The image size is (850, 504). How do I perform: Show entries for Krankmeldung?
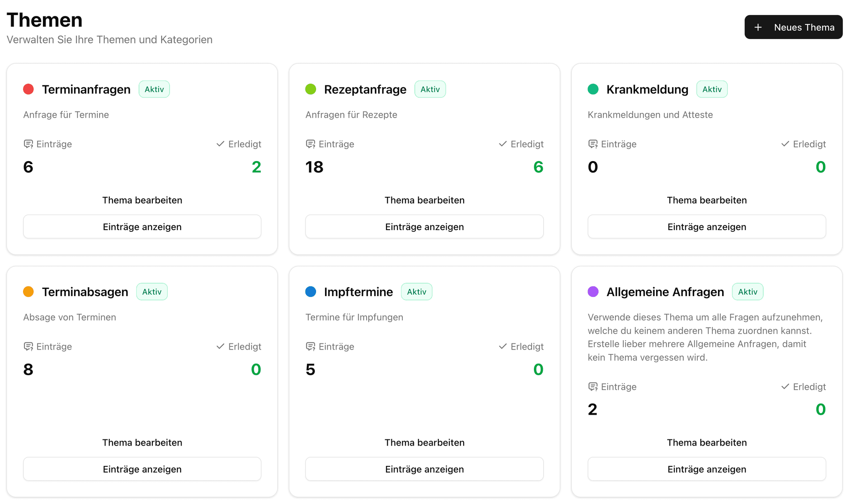707,227
